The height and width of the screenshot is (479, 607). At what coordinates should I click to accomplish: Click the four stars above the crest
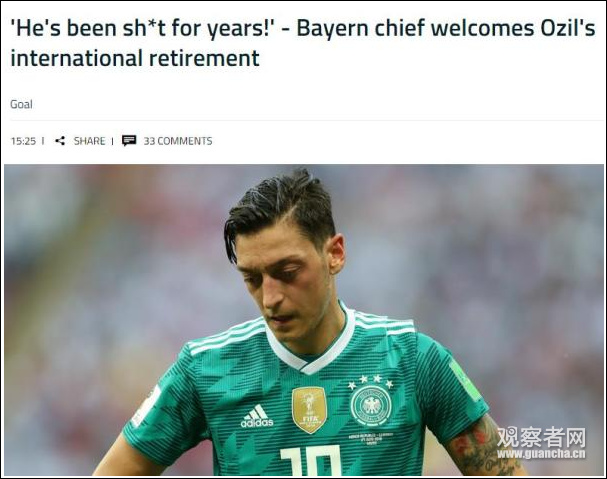(370, 381)
